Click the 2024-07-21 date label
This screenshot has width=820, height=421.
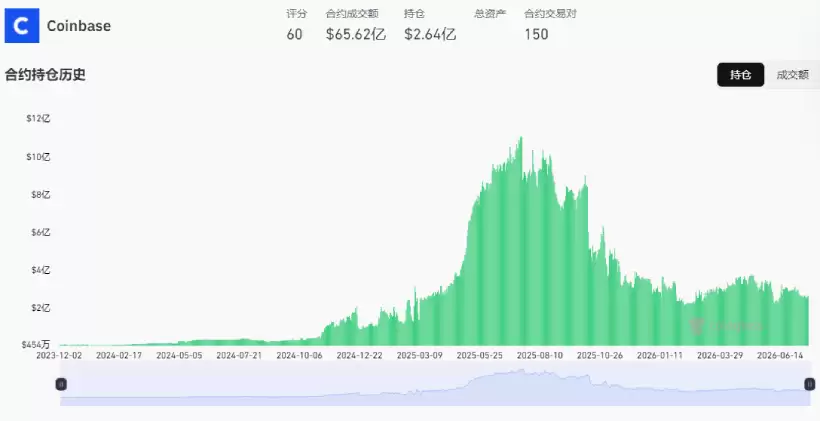click(x=239, y=355)
